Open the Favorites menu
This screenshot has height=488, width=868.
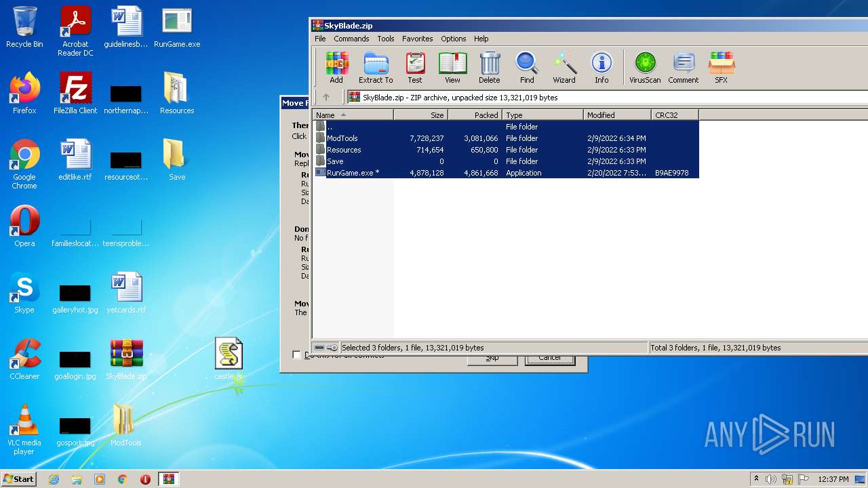pos(418,39)
